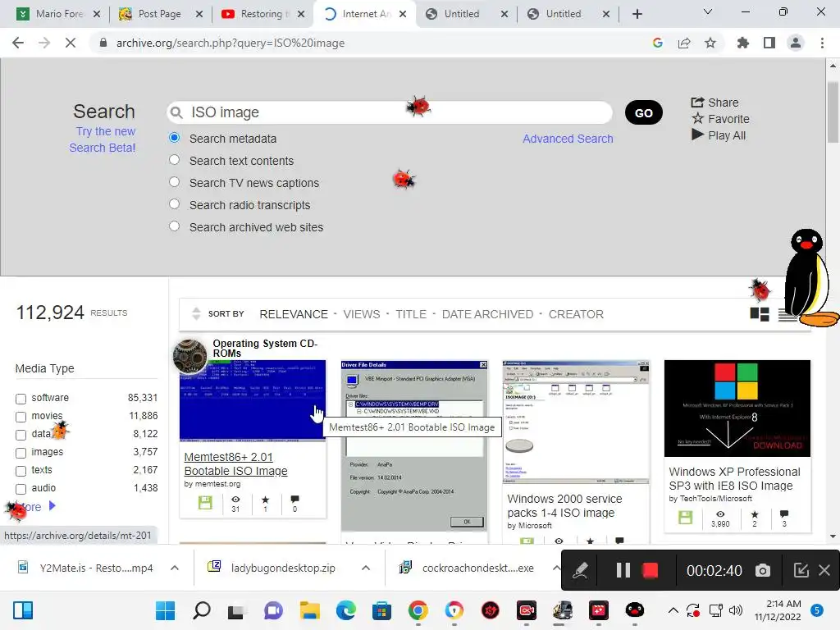Open Pingu app icon on taskbar
The width and height of the screenshot is (840, 630).
tap(634, 610)
